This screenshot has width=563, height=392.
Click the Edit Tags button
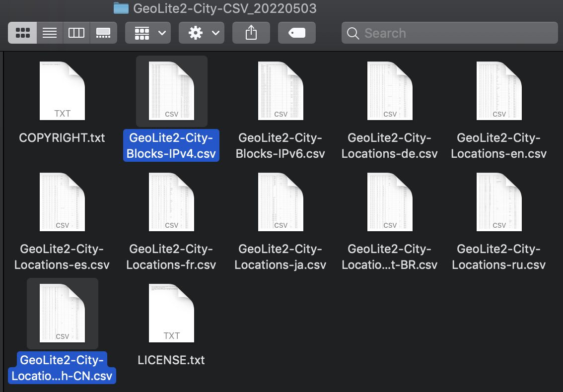[x=296, y=33]
